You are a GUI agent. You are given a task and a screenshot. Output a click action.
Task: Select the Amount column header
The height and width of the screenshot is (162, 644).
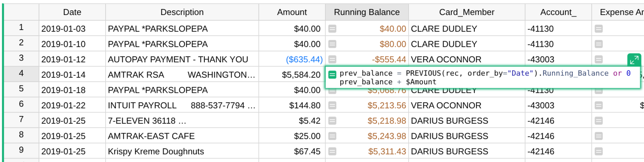[292, 12]
